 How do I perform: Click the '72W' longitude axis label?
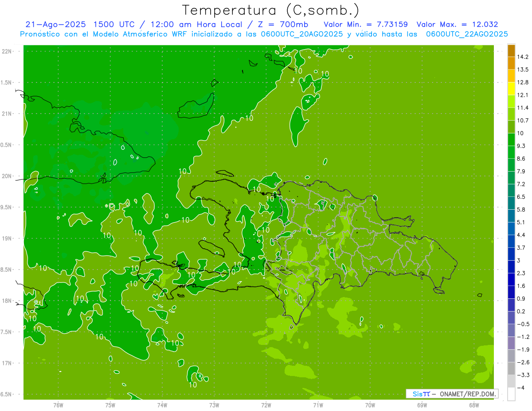point(266,405)
